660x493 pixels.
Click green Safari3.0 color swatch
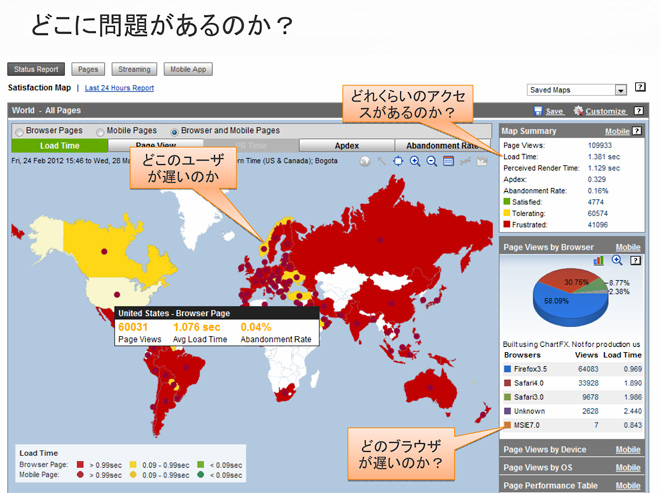(508, 397)
